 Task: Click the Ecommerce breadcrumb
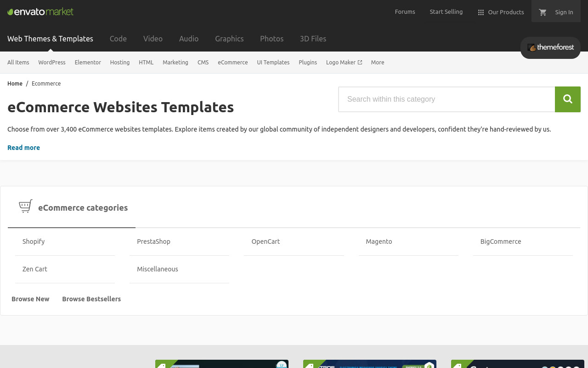tap(46, 84)
